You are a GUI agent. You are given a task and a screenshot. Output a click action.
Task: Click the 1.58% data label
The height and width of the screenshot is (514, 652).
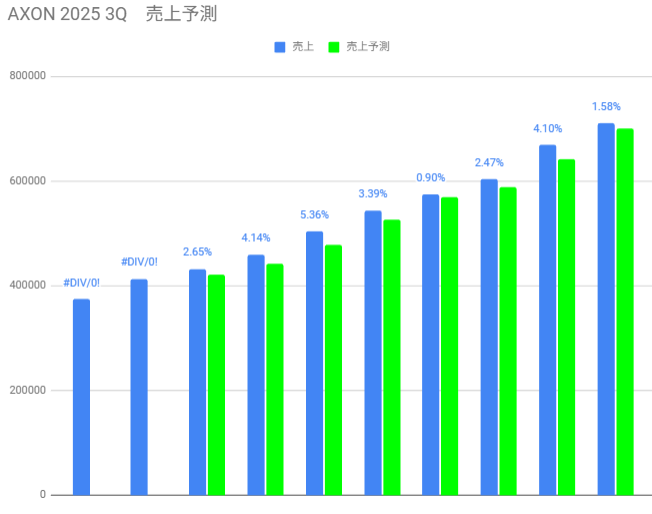pyautogui.click(x=606, y=107)
